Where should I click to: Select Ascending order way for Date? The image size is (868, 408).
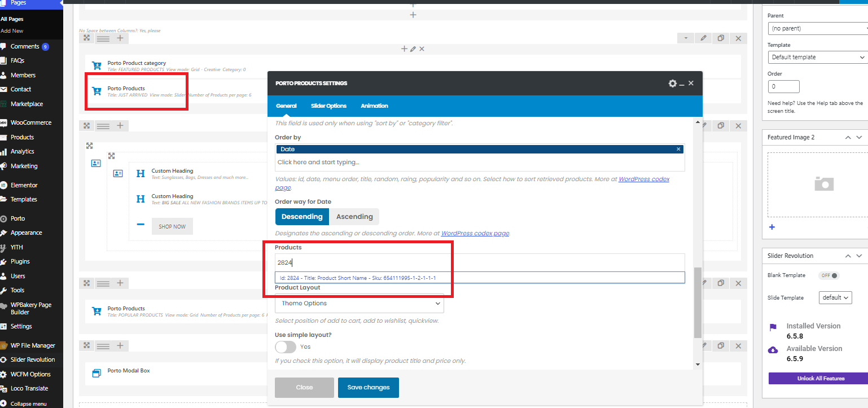pyautogui.click(x=354, y=217)
